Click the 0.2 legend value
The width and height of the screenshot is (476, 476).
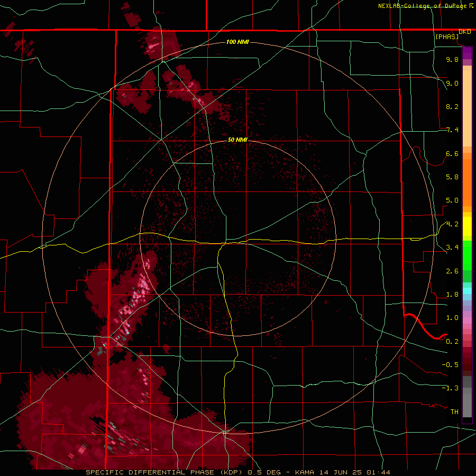click(x=452, y=342)
